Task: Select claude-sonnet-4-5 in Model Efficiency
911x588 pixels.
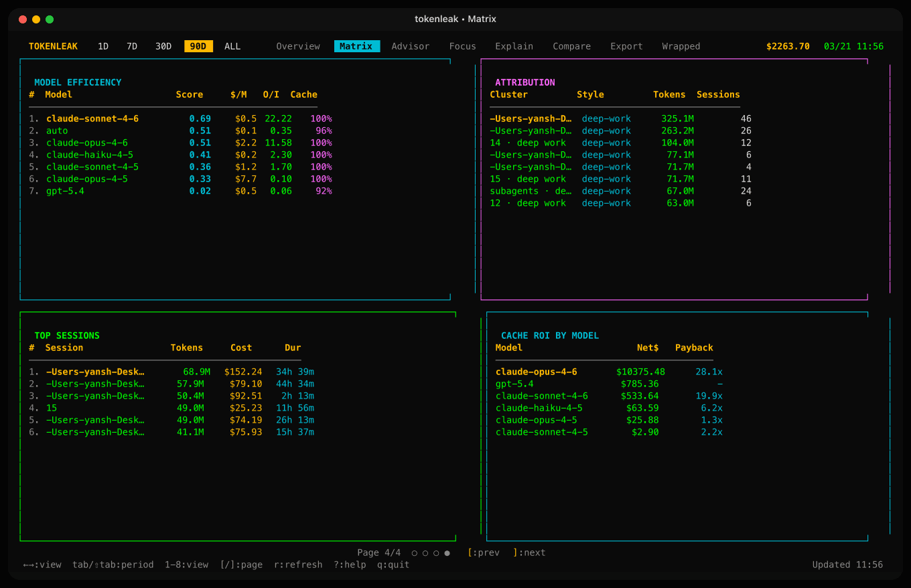Action: [180, 167]
